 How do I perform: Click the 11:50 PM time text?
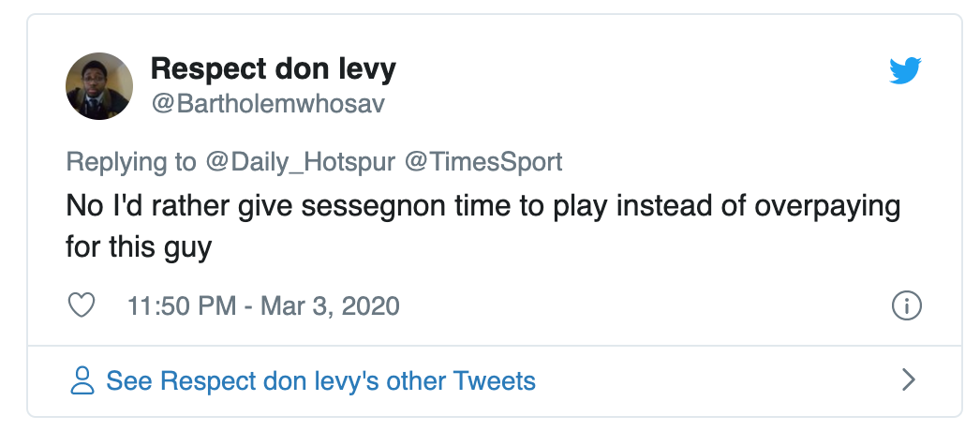coord(181,305)
